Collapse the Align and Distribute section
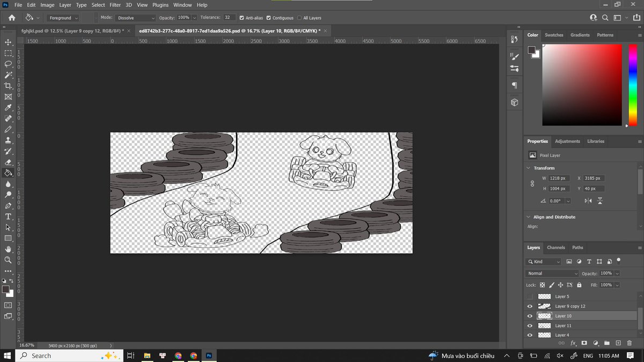The image size is (644, 362). [x=528, y=217]
